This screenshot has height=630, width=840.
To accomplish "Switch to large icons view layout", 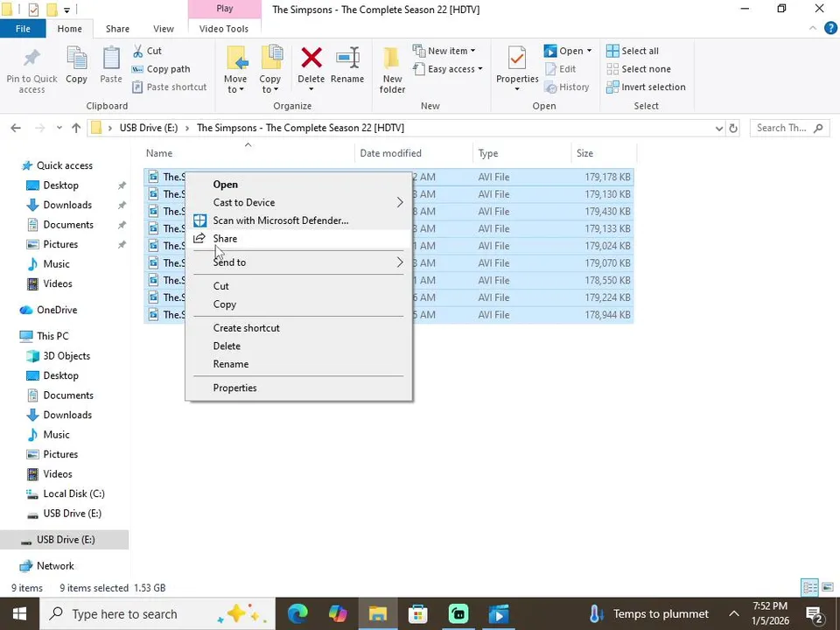I will tap(828, 588).
